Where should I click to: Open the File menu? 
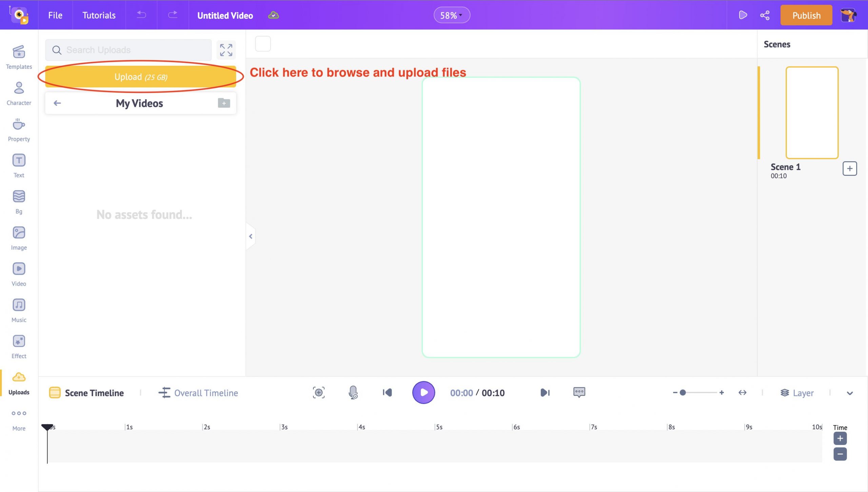[55, 15]
